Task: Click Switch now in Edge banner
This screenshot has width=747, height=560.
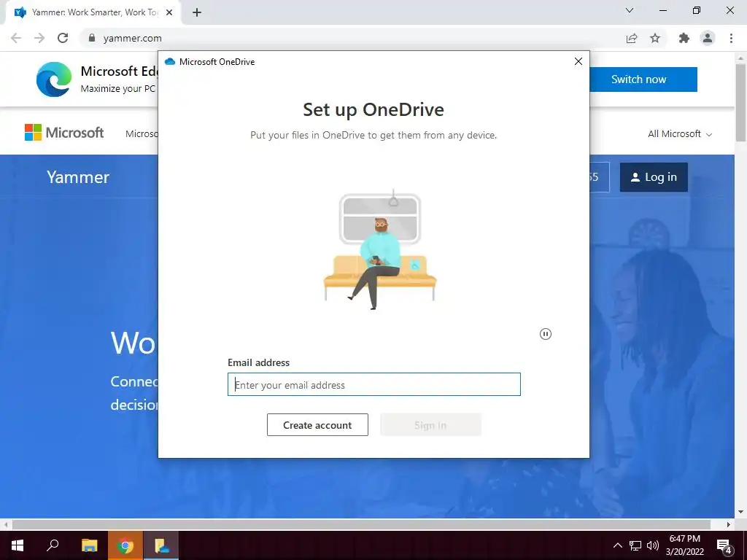Action: point(639,79)
